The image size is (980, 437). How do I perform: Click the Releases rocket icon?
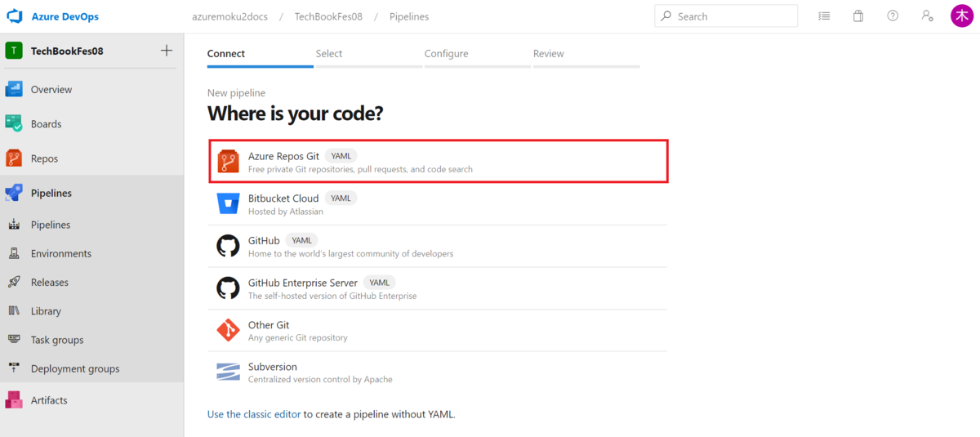[x=14, y=282]
